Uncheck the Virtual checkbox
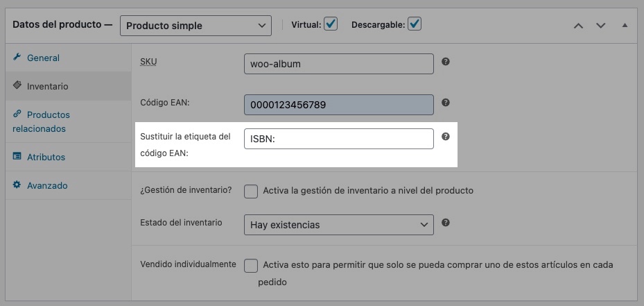This screenshot has height=306, width=644. [331, 24]
